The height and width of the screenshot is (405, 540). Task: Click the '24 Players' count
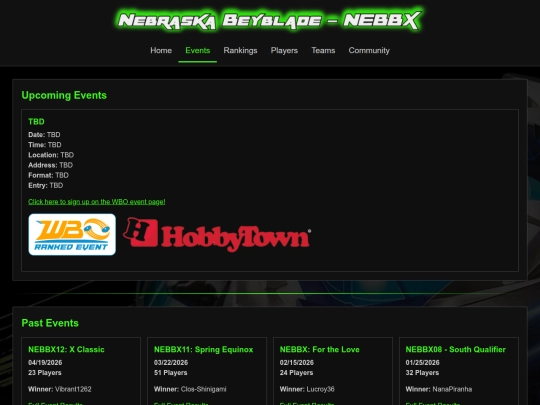coord(296,373)
